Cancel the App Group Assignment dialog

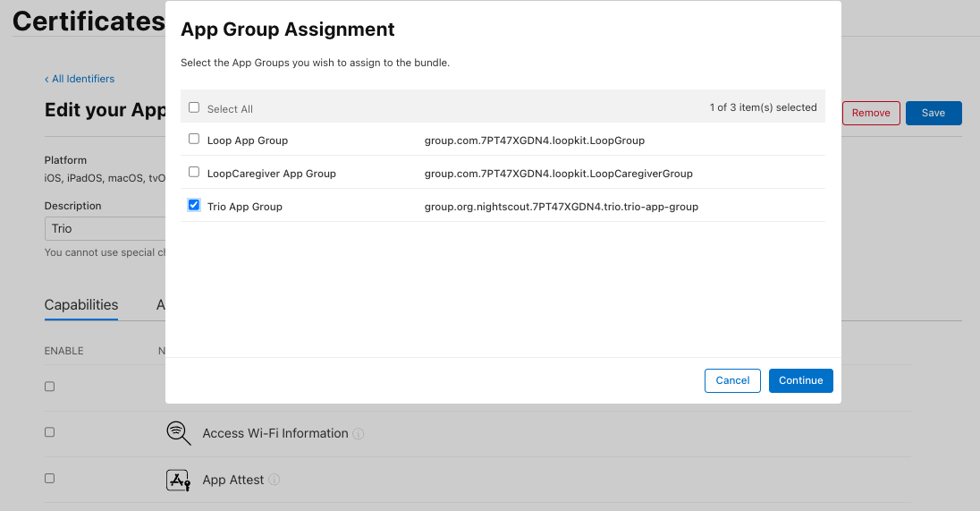pos(732,380)
